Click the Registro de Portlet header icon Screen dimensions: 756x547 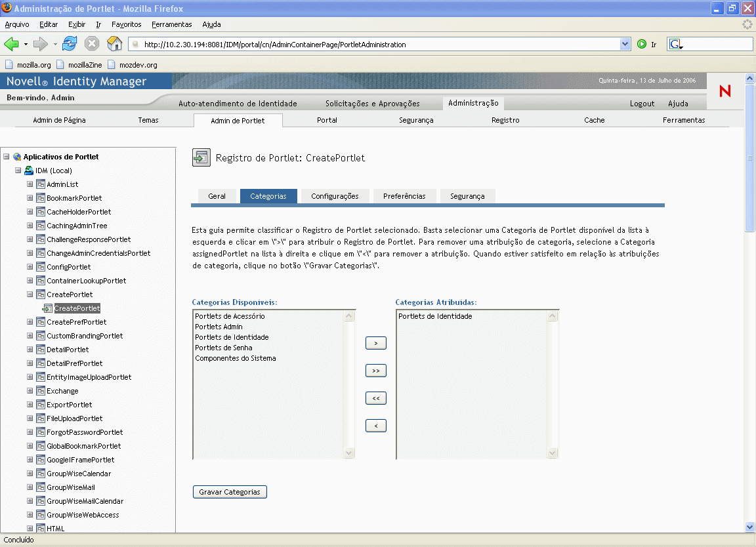point(201,157)
